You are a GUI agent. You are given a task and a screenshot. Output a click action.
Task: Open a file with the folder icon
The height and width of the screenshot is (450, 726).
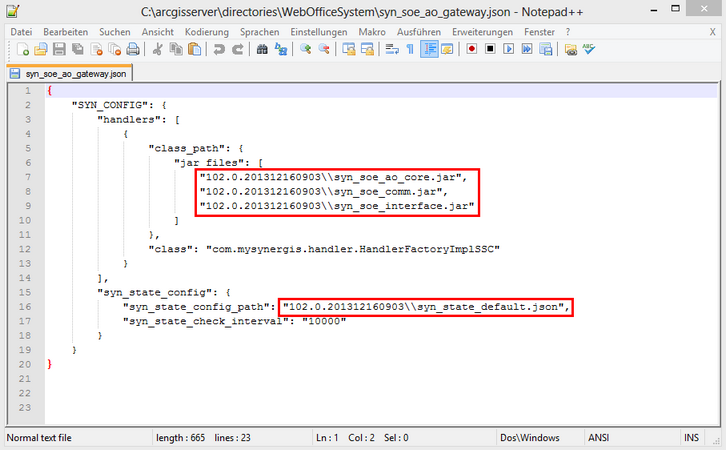pyautogui.click(x=41, y=49)
